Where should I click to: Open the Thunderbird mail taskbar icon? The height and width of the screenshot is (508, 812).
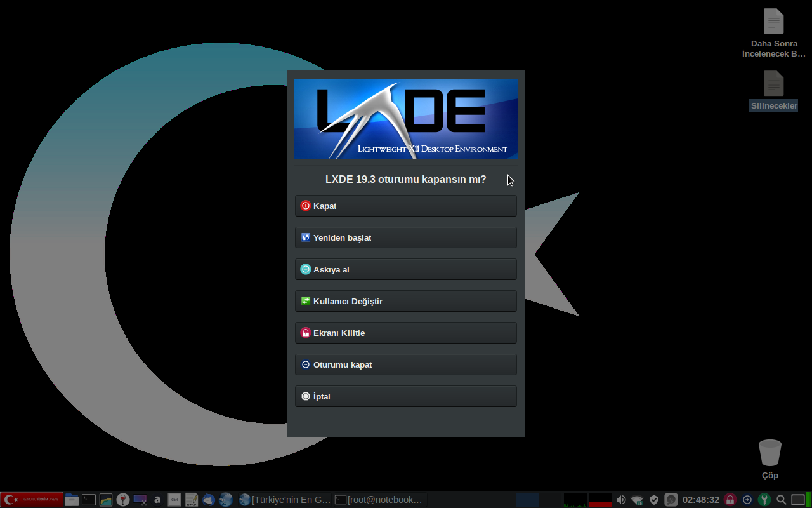(209, 500)
